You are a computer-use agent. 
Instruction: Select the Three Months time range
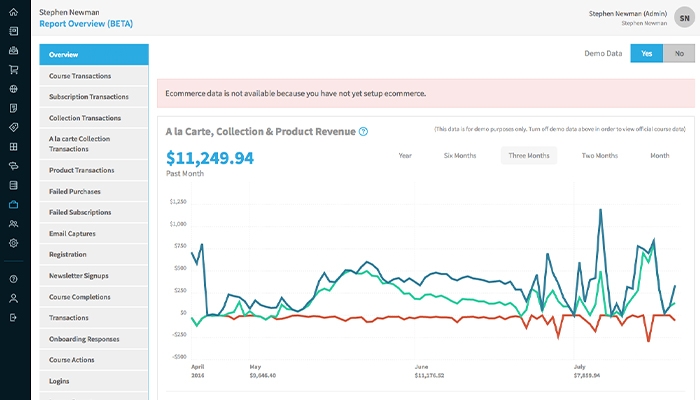tap(528, 155)
